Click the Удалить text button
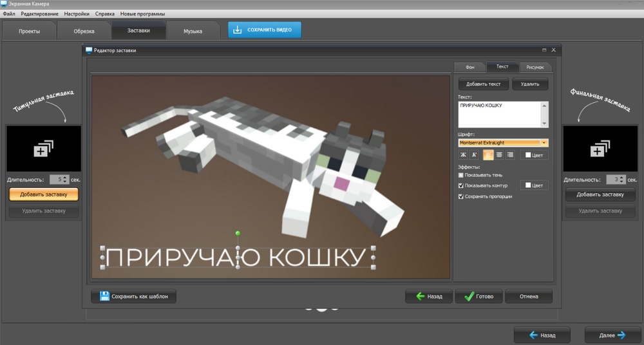644x345 pixels. tap(530, 84)
